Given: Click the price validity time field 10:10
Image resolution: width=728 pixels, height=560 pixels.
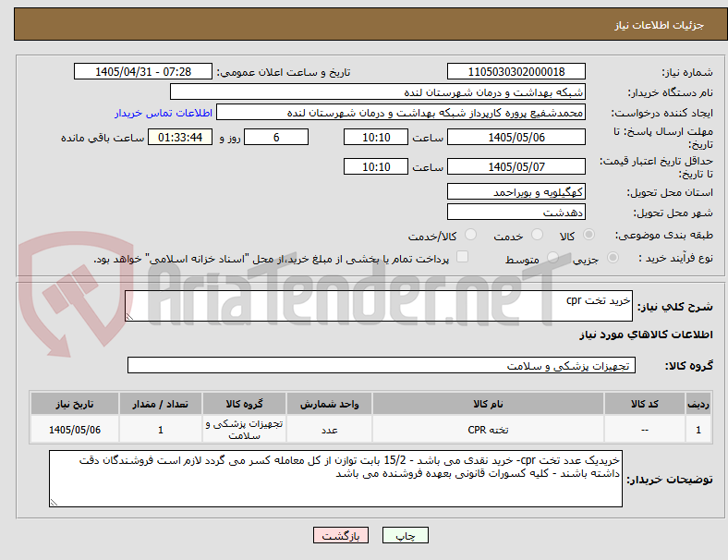Looking at the screenshot, I should click(376, 166).
